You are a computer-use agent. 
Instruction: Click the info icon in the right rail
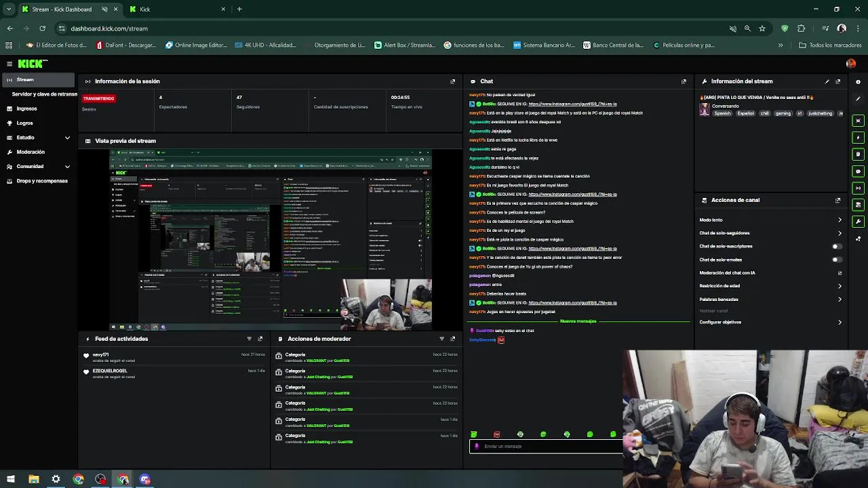pos(858,81)
